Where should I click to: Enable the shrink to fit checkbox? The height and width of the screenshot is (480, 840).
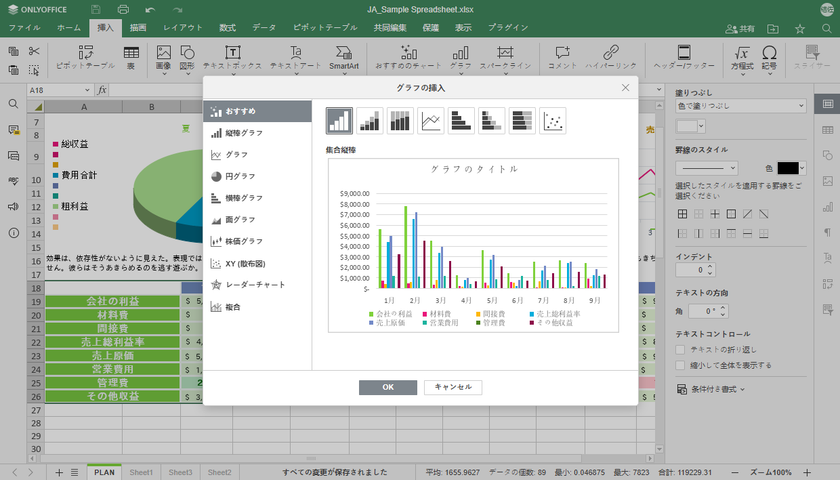(681, 365)
